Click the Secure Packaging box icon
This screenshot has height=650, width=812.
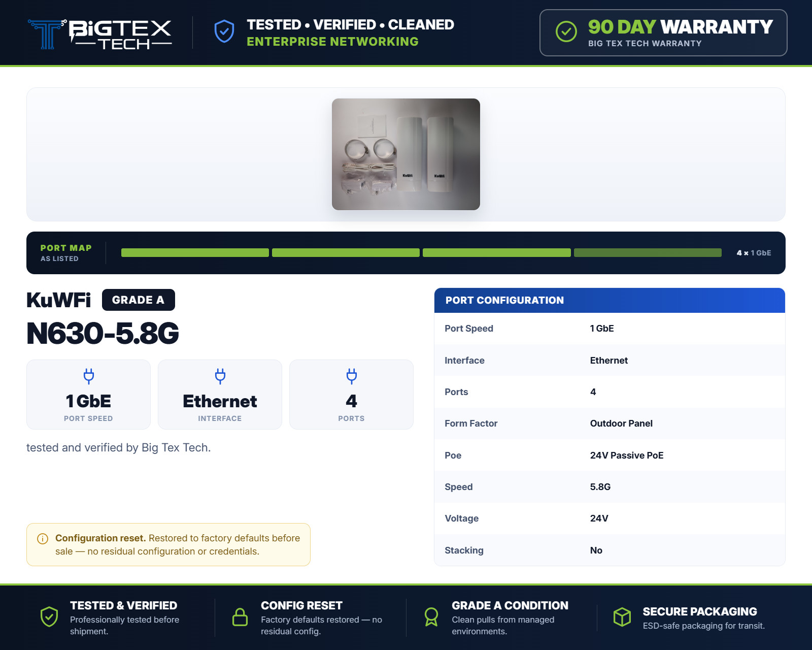622,617
